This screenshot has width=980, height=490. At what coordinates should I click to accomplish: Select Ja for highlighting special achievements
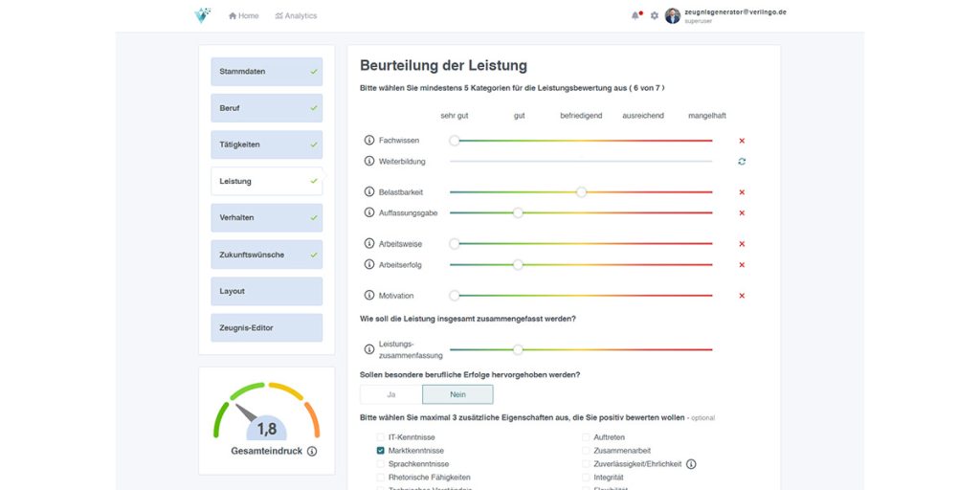[390, 394]
